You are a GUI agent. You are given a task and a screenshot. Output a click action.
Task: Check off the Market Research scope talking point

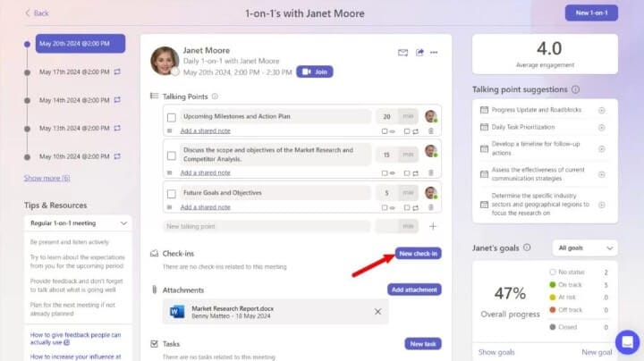click(172, 155)
